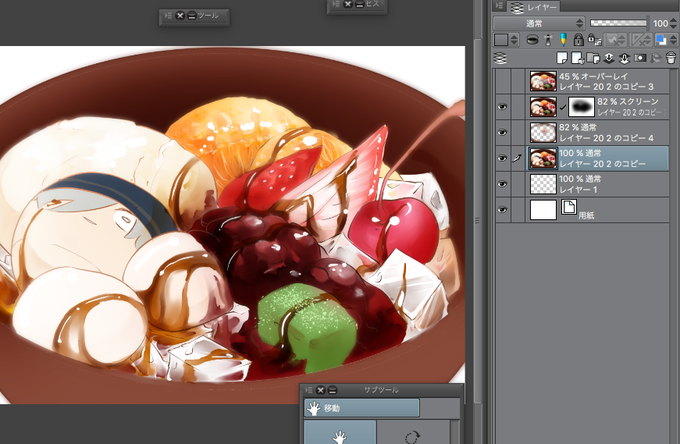Click the clip to layer below icon
The height and width of the screenshot is (444, 680).
[532, 40]
